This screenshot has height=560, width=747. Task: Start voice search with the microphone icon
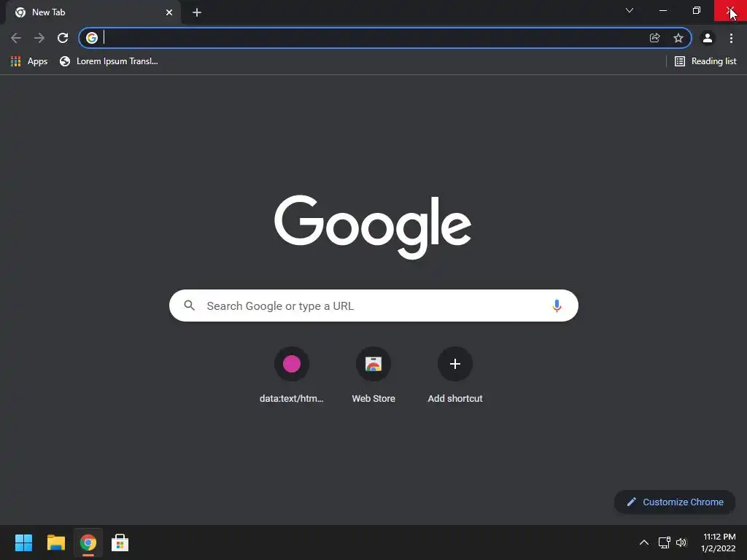(557, 306)
